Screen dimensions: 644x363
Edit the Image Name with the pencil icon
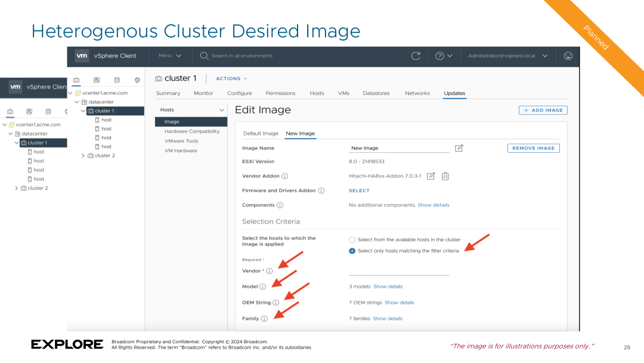(x=459, y=148)
